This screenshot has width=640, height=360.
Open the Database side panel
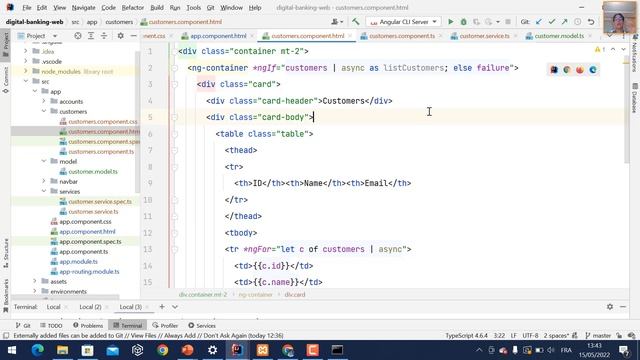[x=635, y=98]
